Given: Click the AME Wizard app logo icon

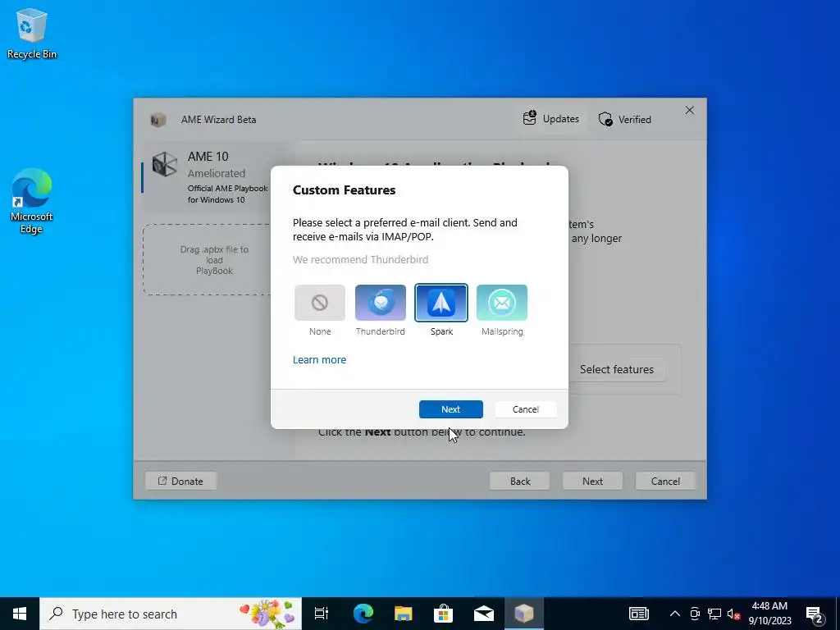Looking at the screenshot, I should tap(158, 120).
